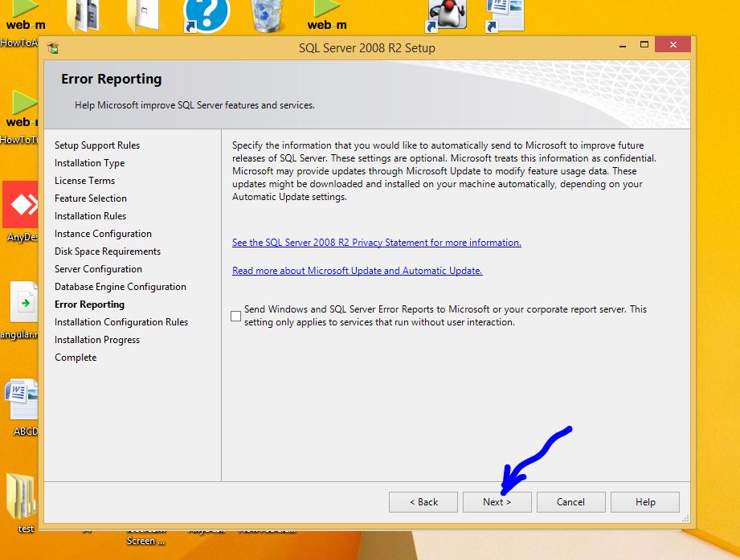This screenshot has height=560, width=740.
Task: Click the blue question mark desktop icon
Action: click(x=206, y=14)
